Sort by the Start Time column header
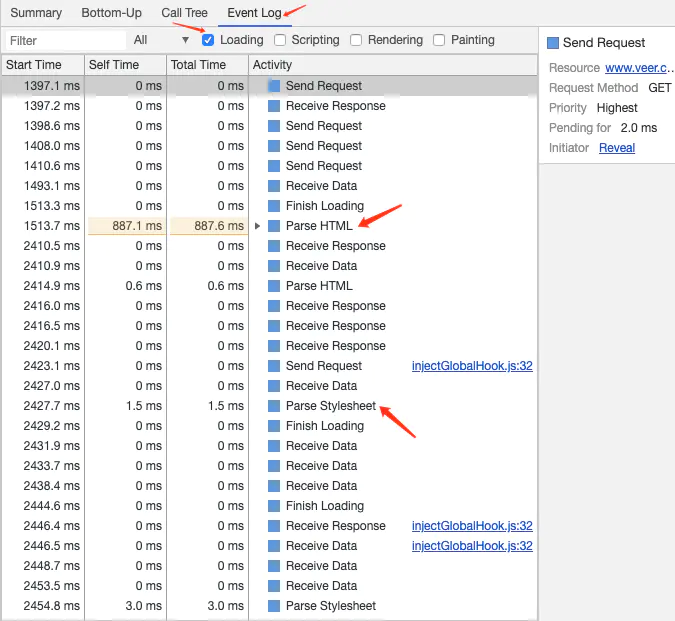The width and height of the screenshot is (675, 621). (43, 65)
